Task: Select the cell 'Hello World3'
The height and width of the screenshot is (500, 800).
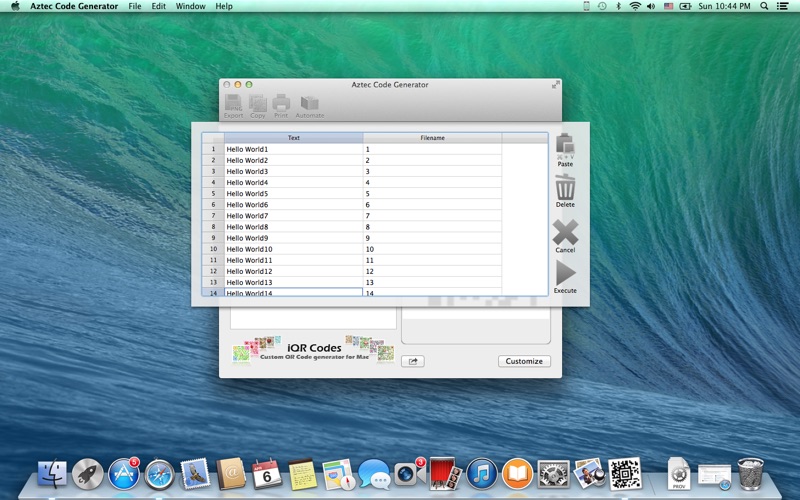Action: [x=293, y=171]
